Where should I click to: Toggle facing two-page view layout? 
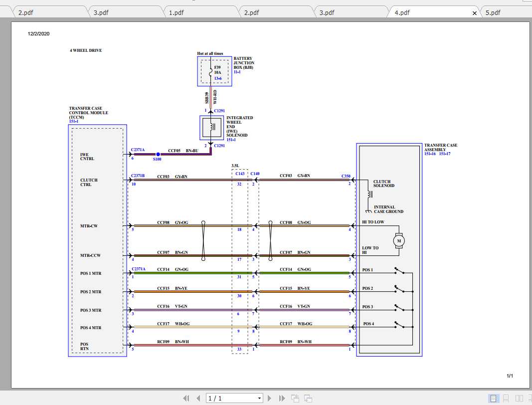coord(519,398)
